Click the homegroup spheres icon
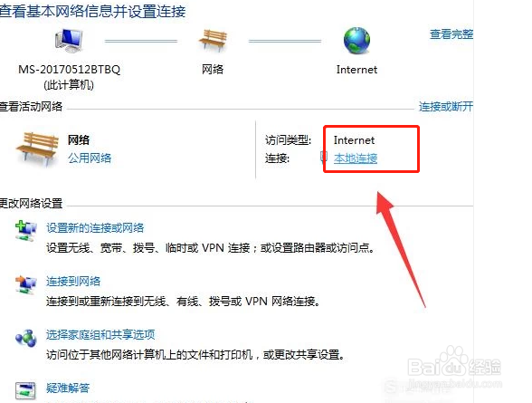Viewport: 532px width, 403px height. pyautogui.click(x=25, y=338)
